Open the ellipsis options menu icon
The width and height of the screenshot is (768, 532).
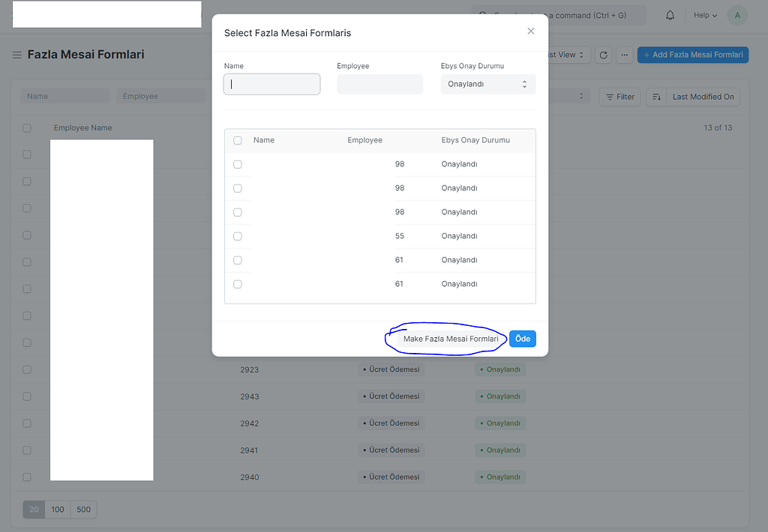(624, 55)
